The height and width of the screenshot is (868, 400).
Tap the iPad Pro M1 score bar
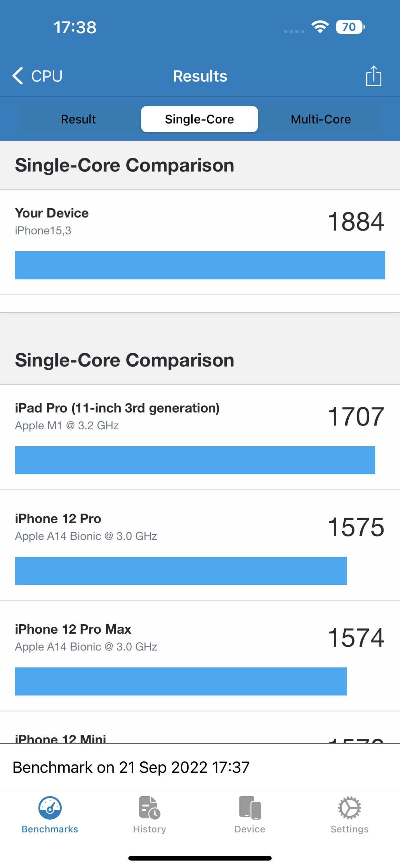(x=195, y=460)
